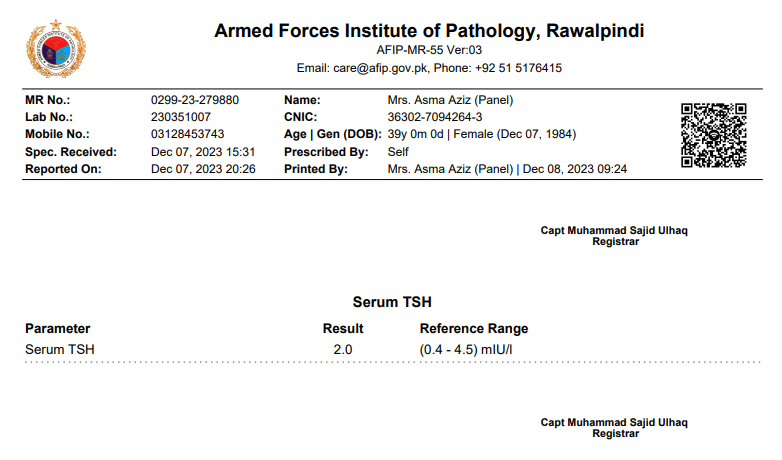Select the result value 2.0
This screenshot has height=460, width=782.
pyautogui.click(x=343, y=349)
